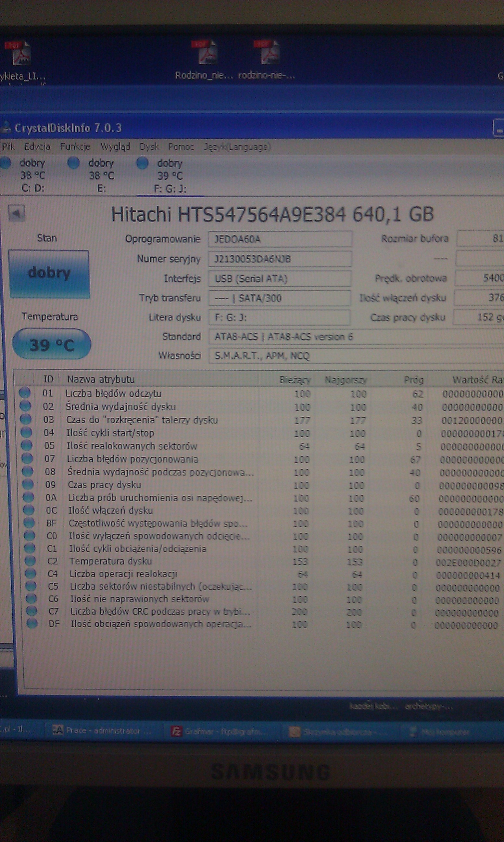
Task: Open the Wygląd menu
Action: (x=115, y=147)
